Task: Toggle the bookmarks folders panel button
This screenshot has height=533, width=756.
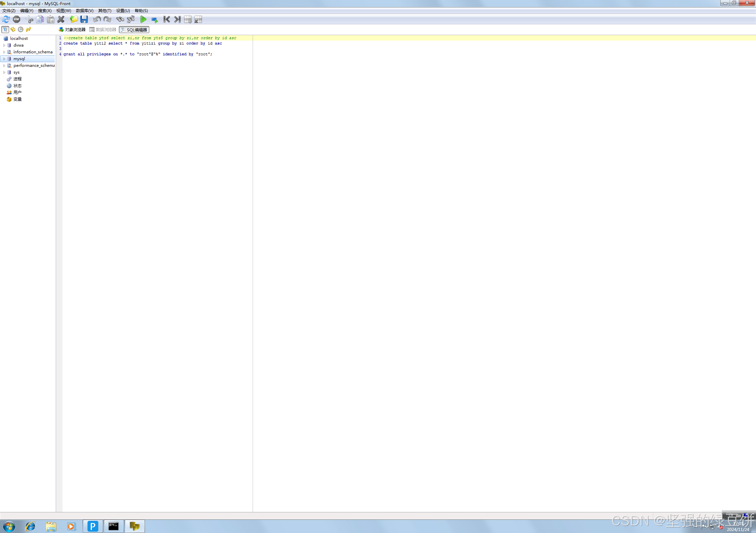Action: click(x=13, y=30)
